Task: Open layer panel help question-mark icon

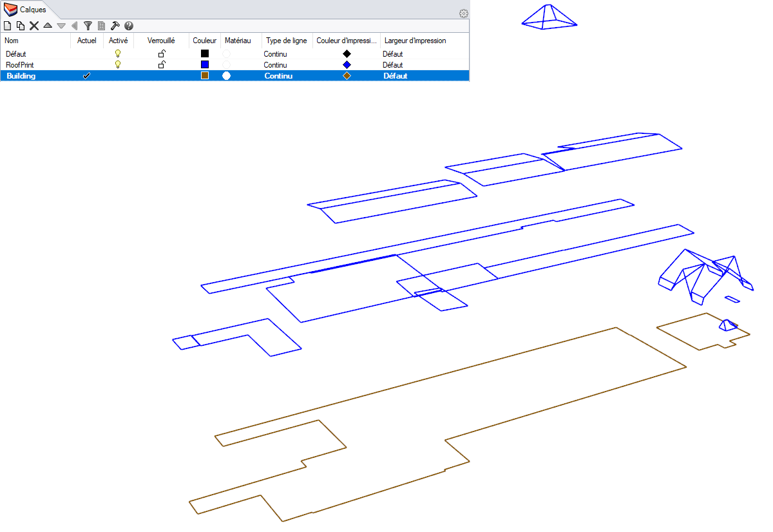Action: point(129,26)
